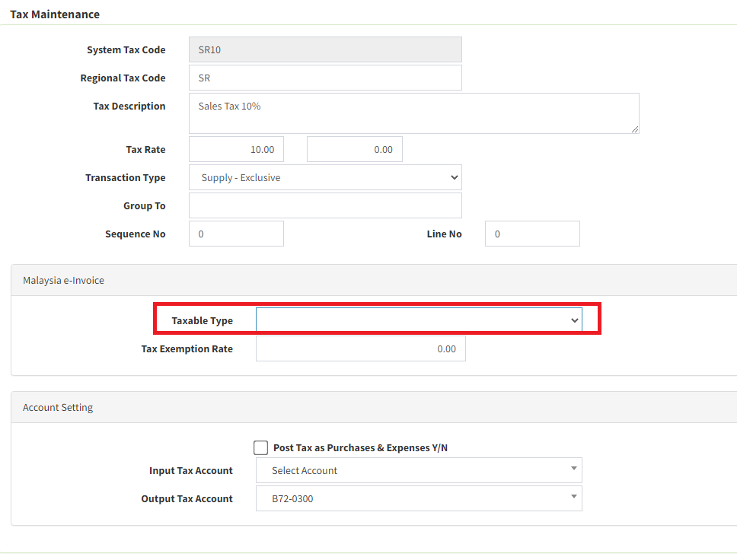Click the Account Setting panel header
Viewport: 737px width, 560px height.
click(x=58, y=407)
